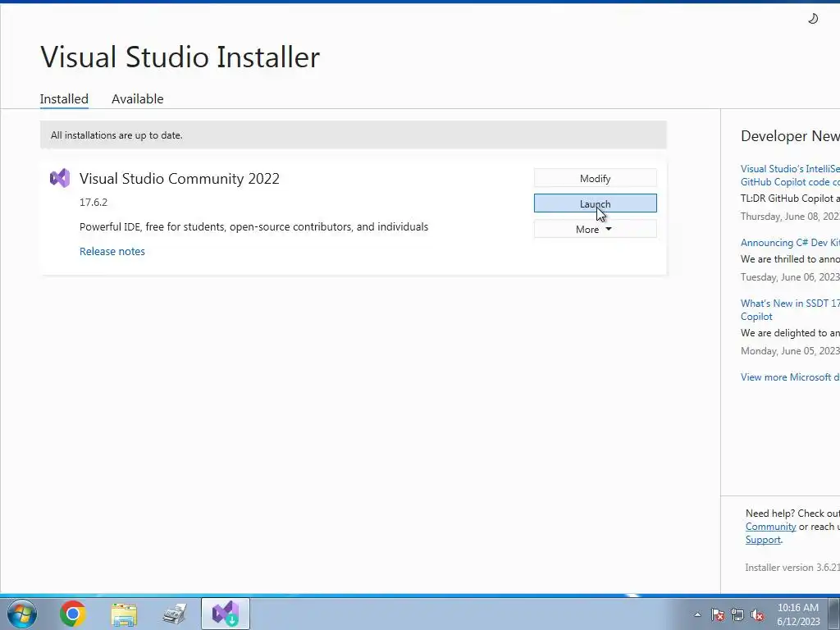Image resolution: width=840 pixels, height=630 pixels.
Task: Click Thursday, June 08 news date
Action: pyautogui.click(x=790, y=217)
